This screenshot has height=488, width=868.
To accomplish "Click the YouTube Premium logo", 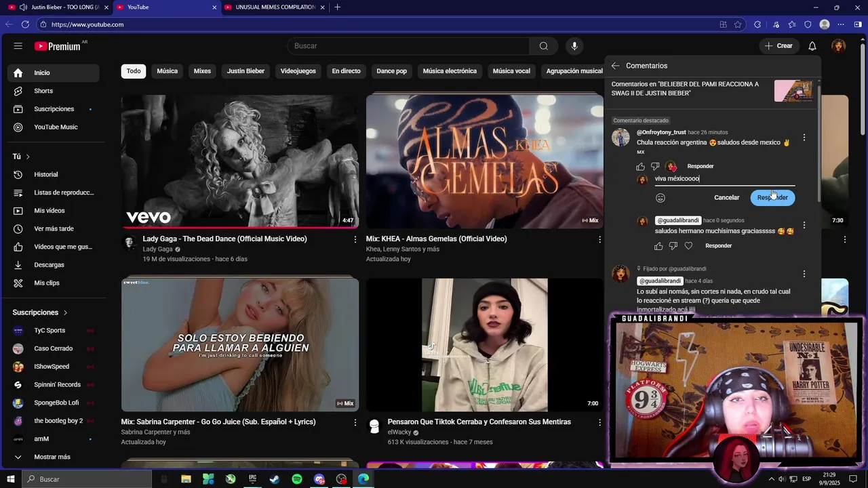I will pos(58,46).
